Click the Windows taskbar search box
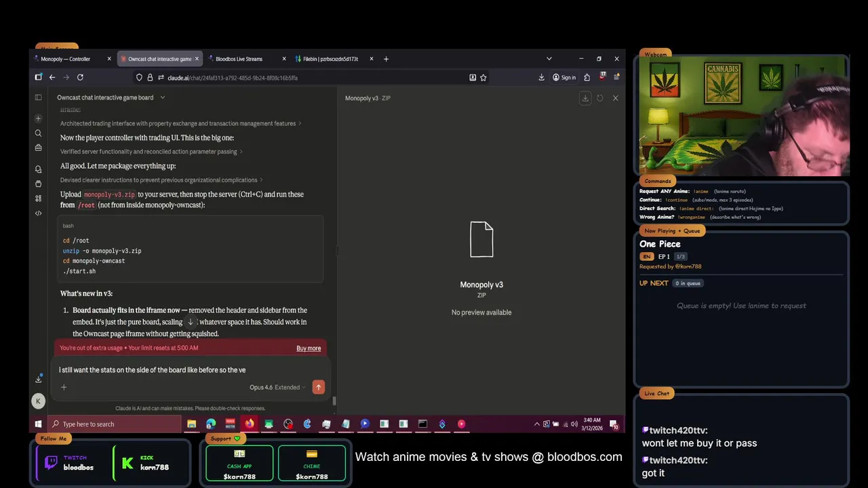This screenshot has width=868, height=488. 114,424
